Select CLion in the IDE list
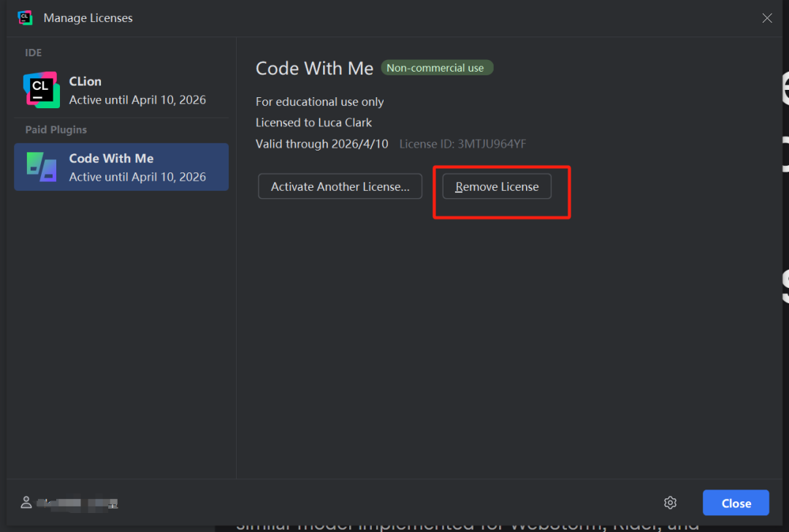Viewport: 789px width, 532px height. click(121, 90)
